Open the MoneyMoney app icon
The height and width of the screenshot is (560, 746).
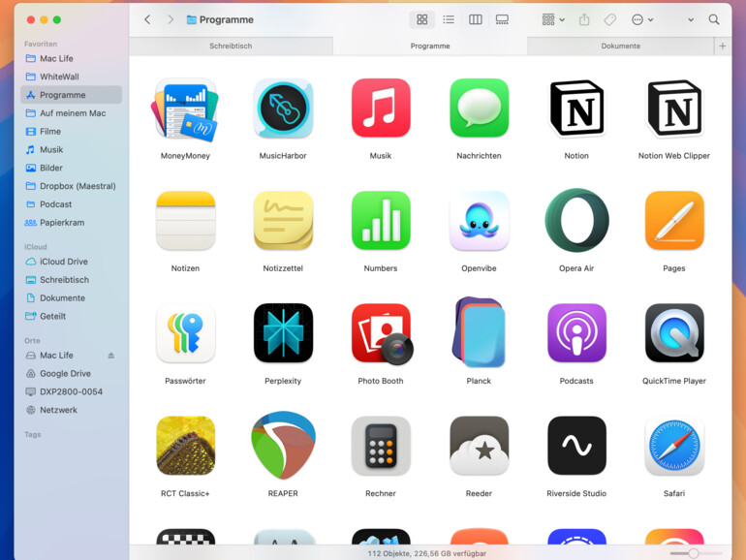(x=186, y=109)
